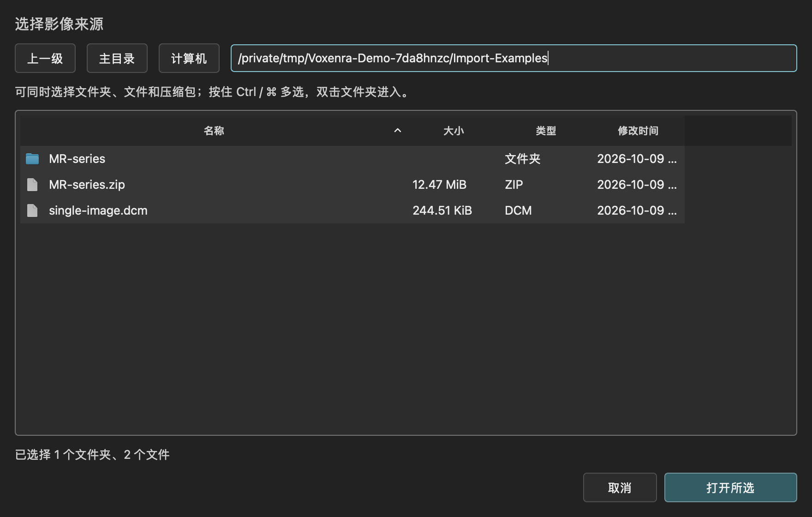Screen dimensions: 812x517
Task: Confirm with 打开所选 button
Action: tap(730, 487)
